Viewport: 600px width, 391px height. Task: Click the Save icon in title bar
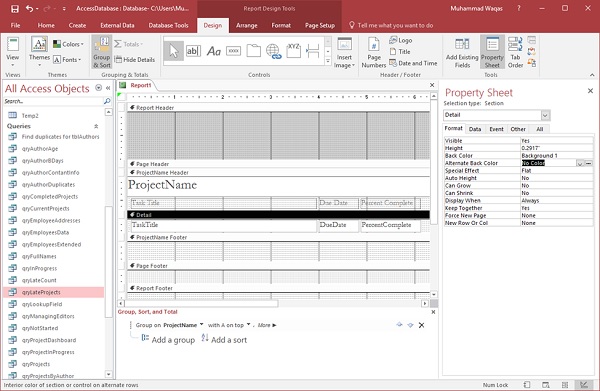pos(15,8)
